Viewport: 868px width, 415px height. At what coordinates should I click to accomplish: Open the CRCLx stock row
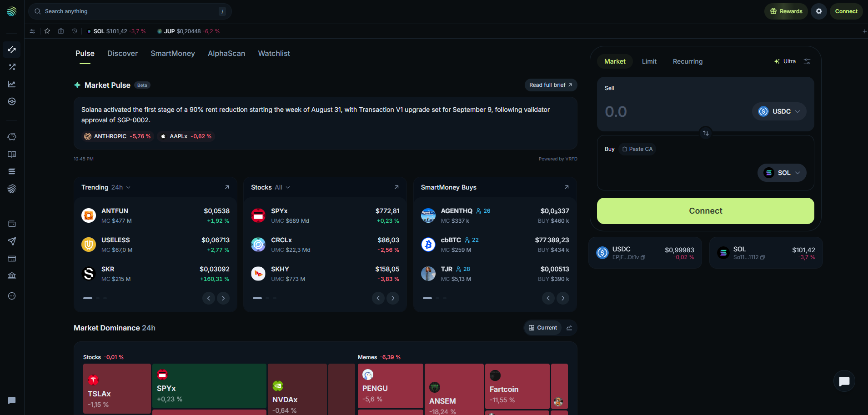[x=325, y=245]
